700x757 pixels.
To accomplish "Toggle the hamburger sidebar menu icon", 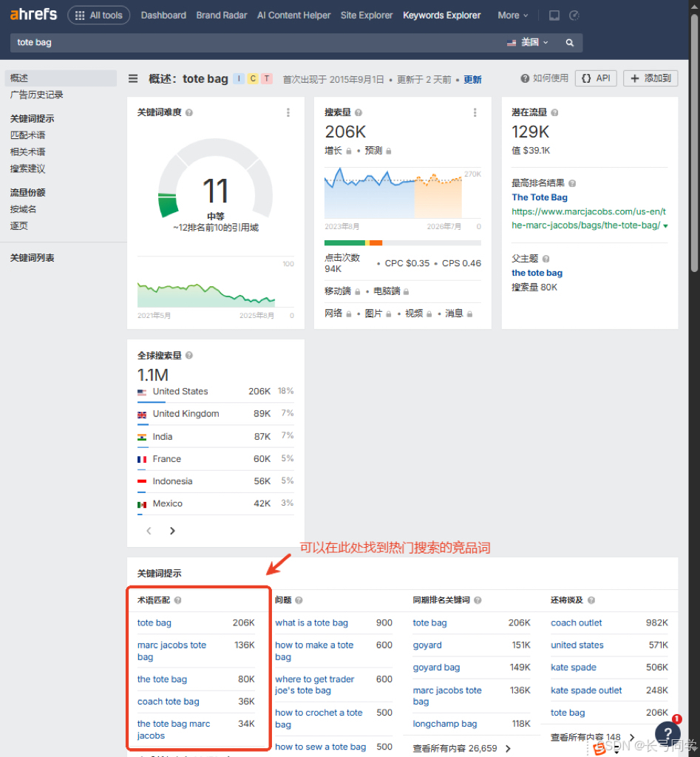I will [x=133, y=78].
